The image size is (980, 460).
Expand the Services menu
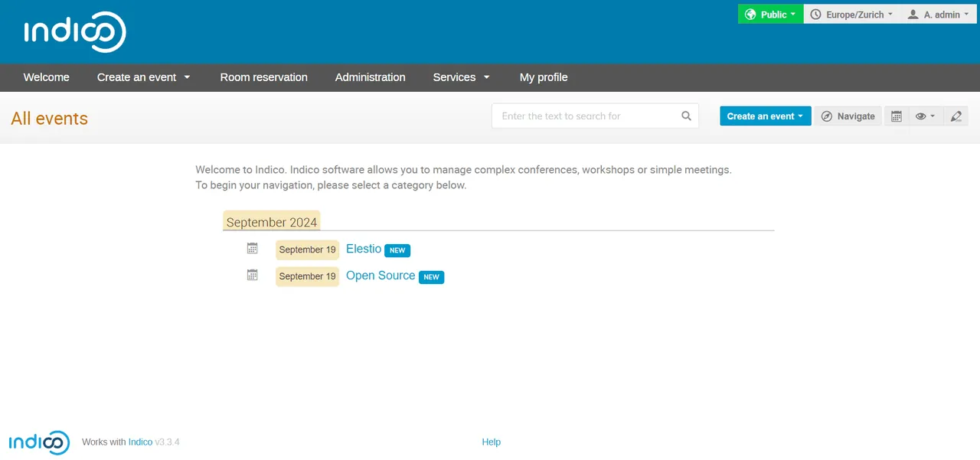[x=462, y=77]
